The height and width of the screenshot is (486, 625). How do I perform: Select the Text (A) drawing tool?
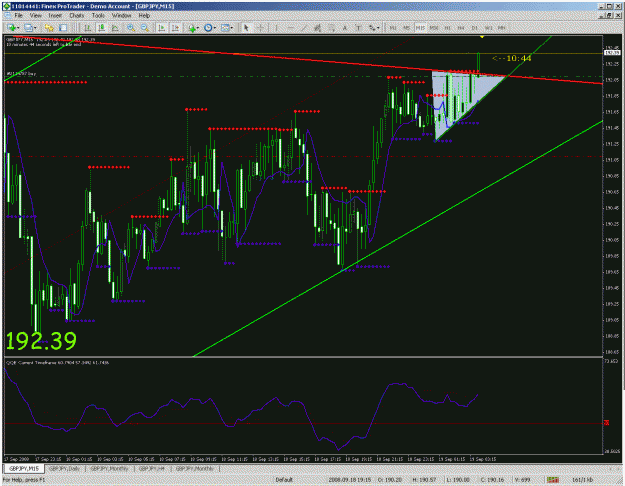click(345, 28)
